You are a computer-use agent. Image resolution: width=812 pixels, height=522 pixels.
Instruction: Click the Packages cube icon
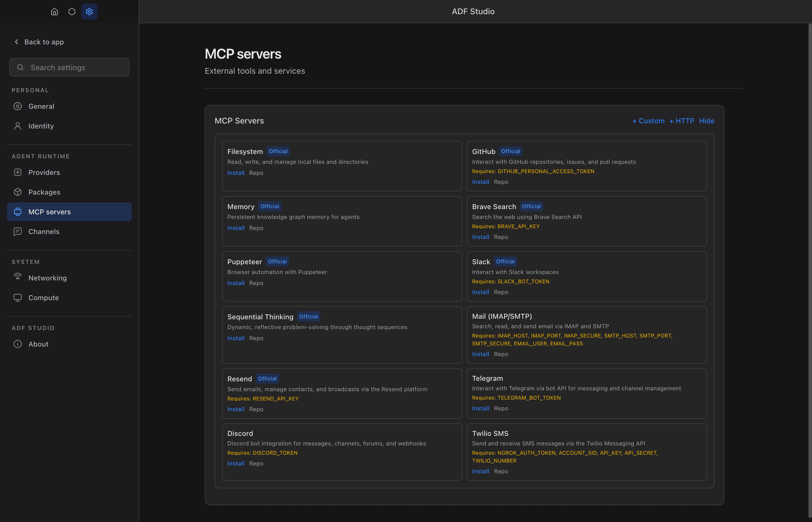click(18, 192)
